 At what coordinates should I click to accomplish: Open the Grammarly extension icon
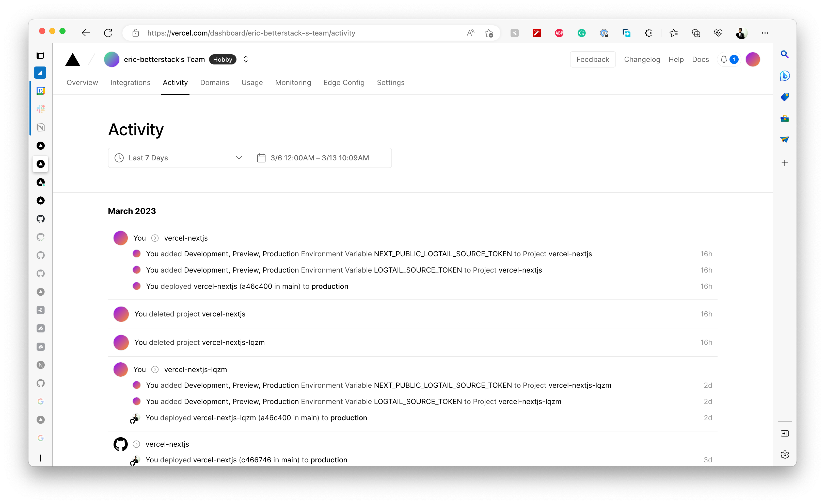[582, 33]
